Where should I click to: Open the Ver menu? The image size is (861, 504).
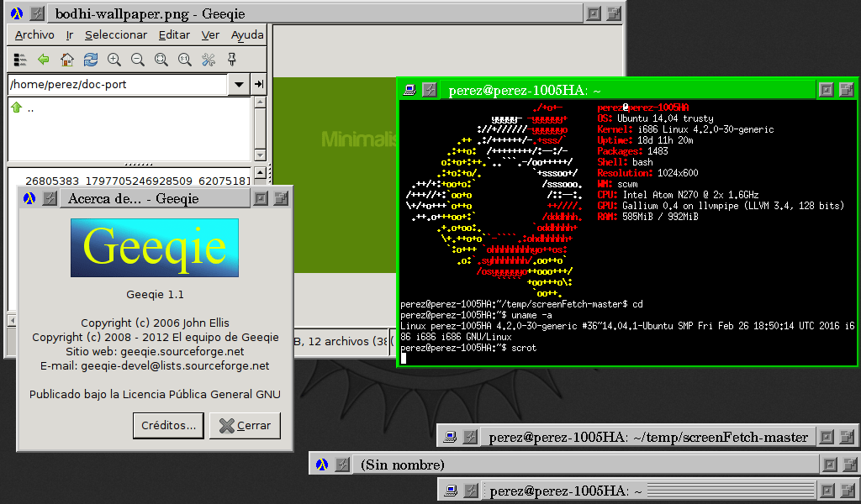[210, 35]
